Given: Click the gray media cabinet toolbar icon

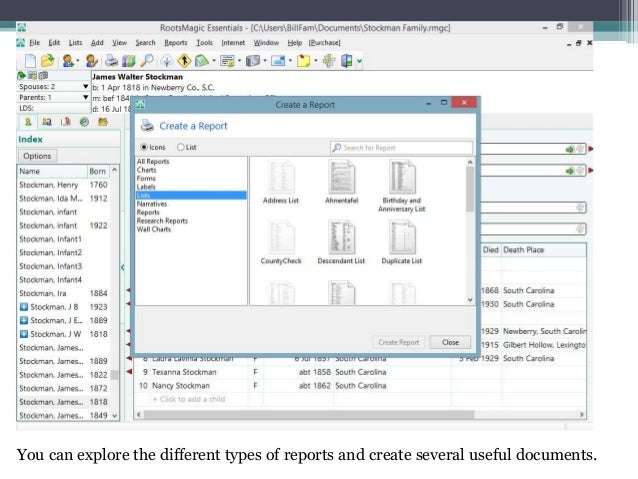Looking at the screenshot, I should (x=253, y=61).
